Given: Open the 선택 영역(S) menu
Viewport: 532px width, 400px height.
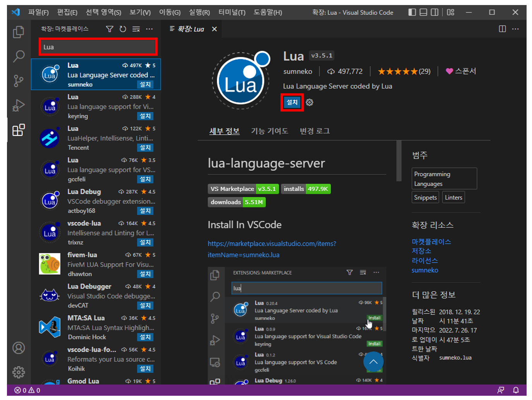Looking at the screenshot, I should point(103,12).
